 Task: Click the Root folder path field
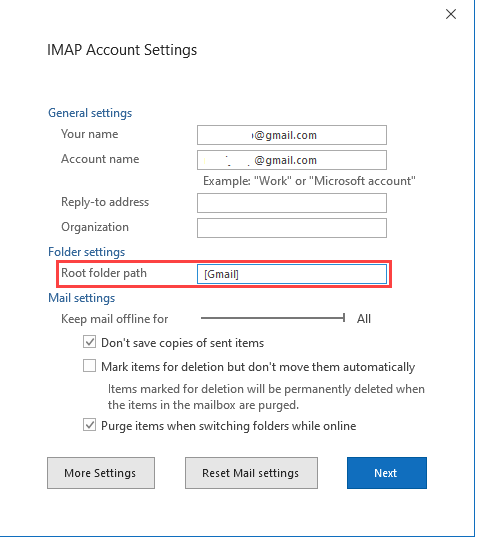292,274
